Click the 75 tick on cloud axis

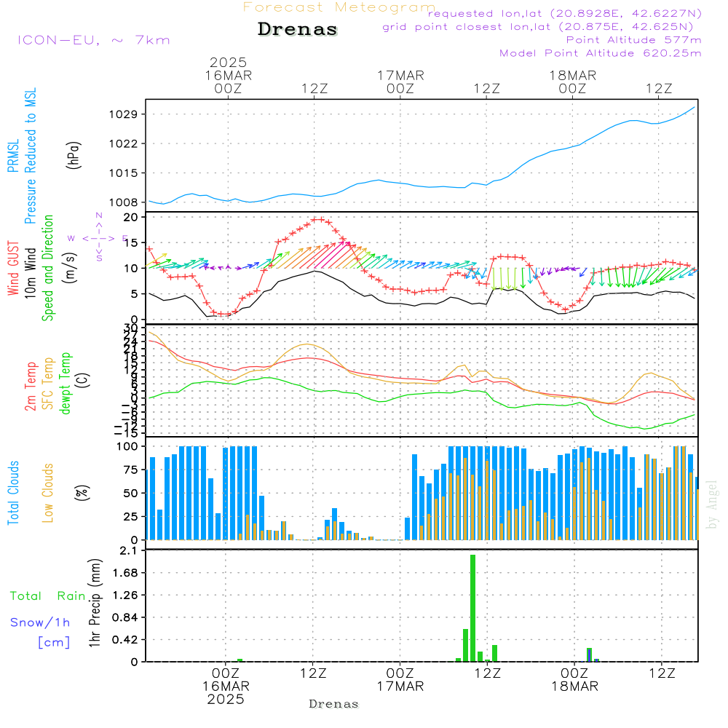(x=130, y=470)
